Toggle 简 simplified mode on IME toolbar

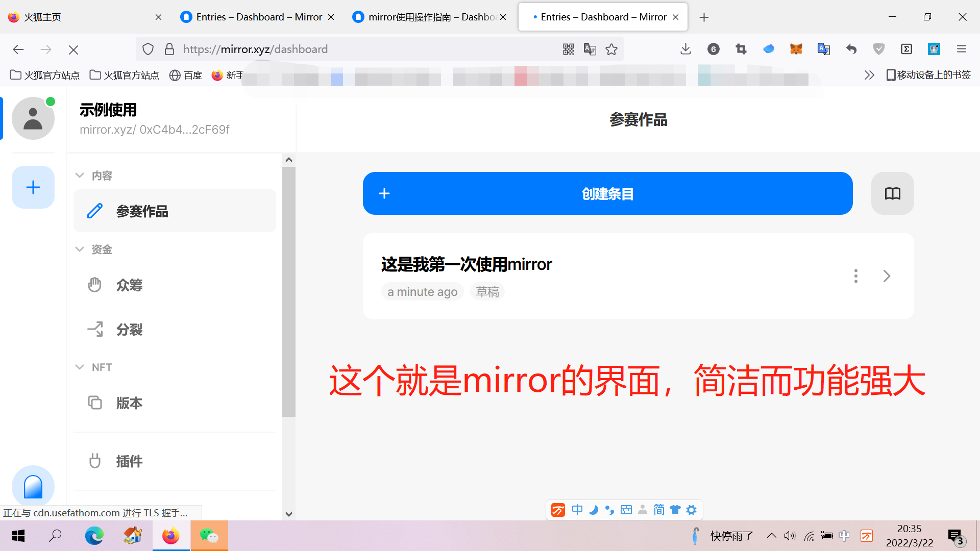pos(659,510)
